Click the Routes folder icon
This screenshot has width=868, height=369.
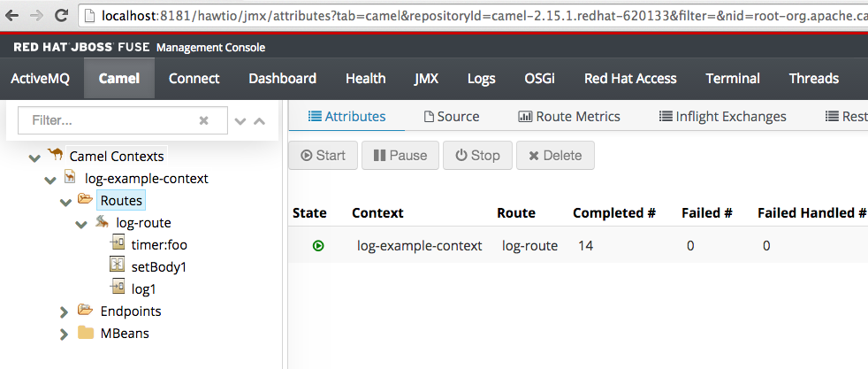(x=85, y=199)
